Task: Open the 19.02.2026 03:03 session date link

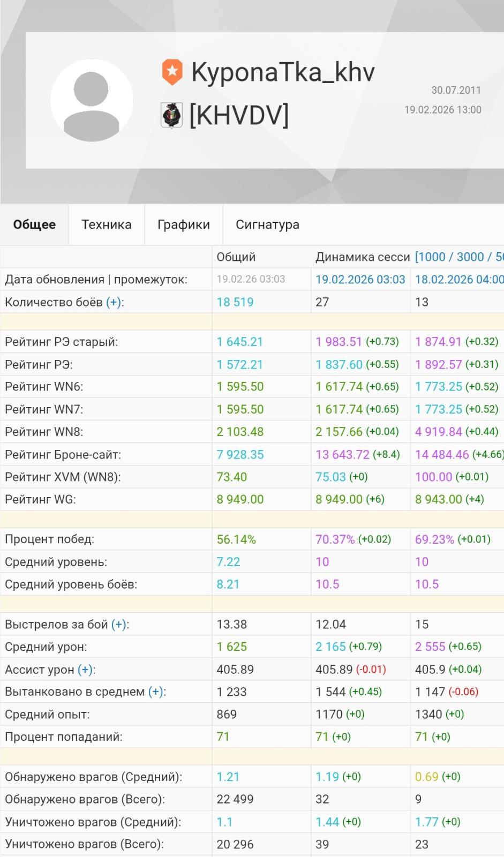Action: point(360,280)
